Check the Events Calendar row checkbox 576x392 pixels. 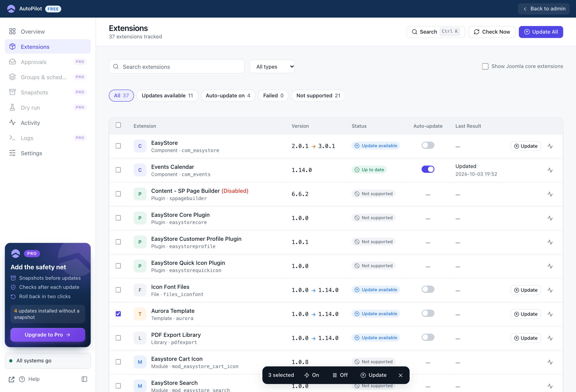coord(118,170)
